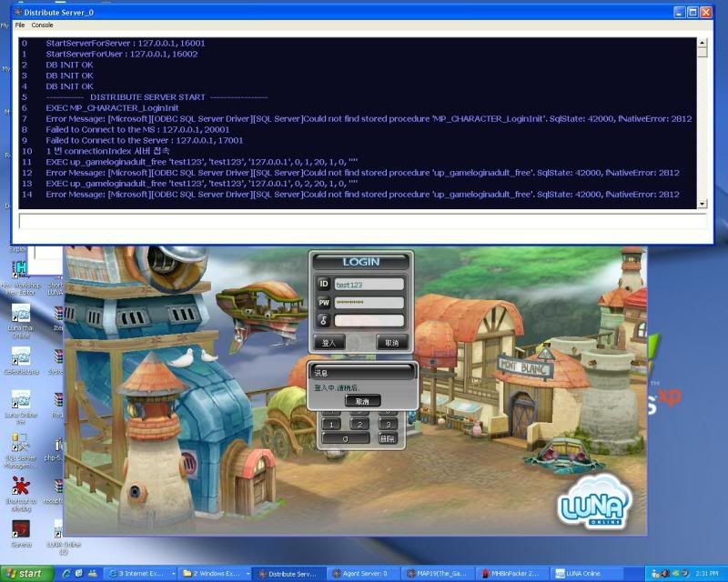This screenshot has height=582, width=728.
Task: Open the SQL Server Management desktop icon
Action: (x=20, y=444)
